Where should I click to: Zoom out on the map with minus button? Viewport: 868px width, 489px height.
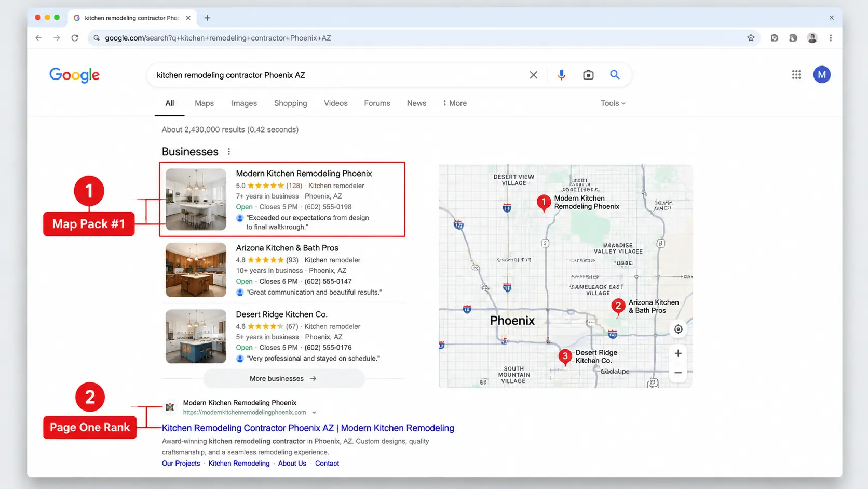[x=678, y=373]
